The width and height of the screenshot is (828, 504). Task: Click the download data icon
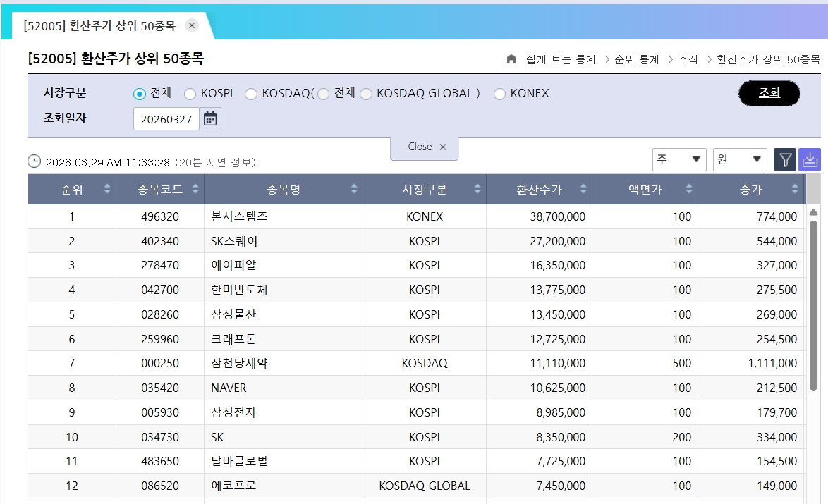[x=810, y=160]
